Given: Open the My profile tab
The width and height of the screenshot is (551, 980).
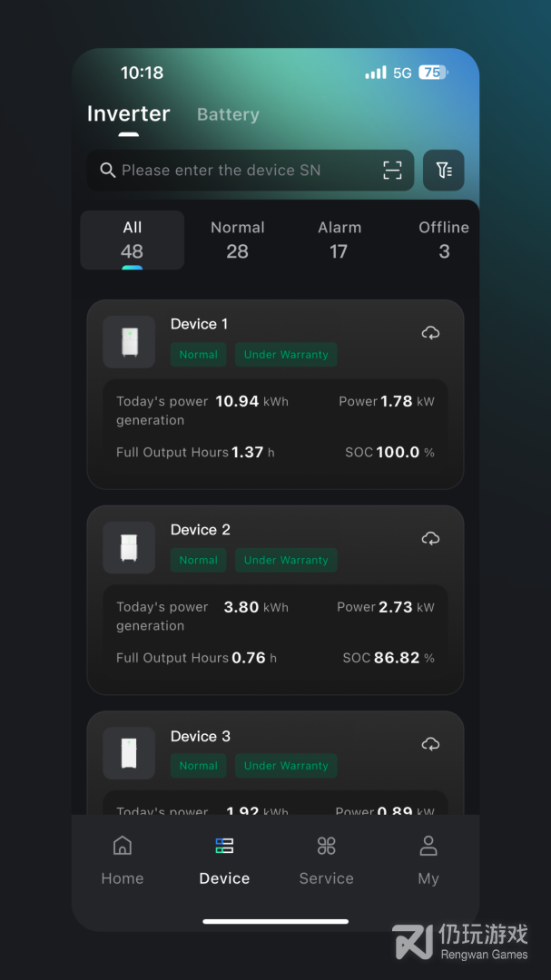Looking at the screenshot, I should pos(428,861).
